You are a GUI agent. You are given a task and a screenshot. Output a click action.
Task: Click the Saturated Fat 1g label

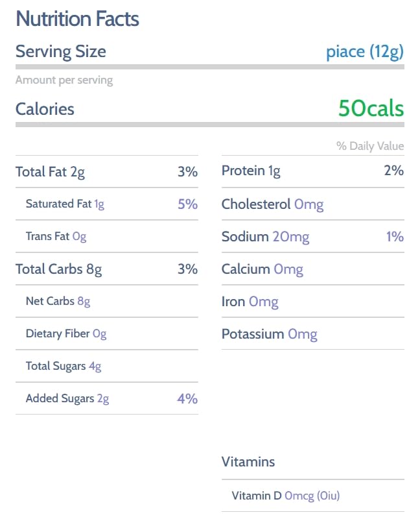point(65,204)
